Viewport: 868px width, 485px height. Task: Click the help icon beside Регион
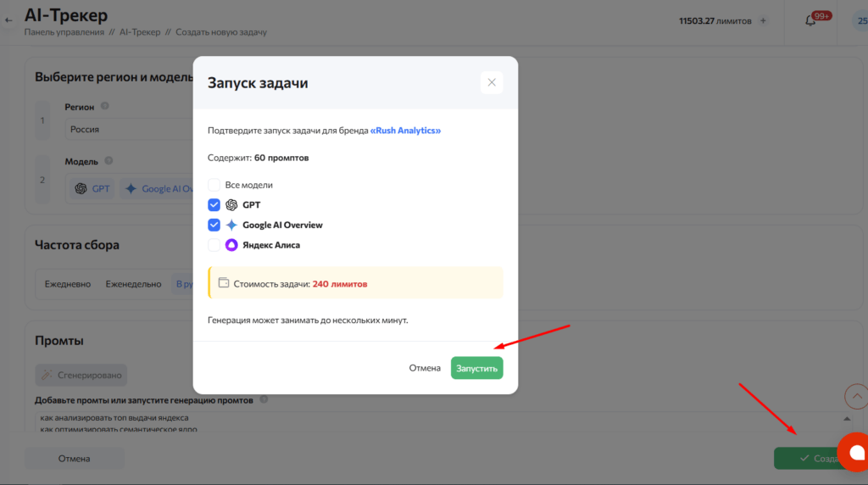pos(105,106)
